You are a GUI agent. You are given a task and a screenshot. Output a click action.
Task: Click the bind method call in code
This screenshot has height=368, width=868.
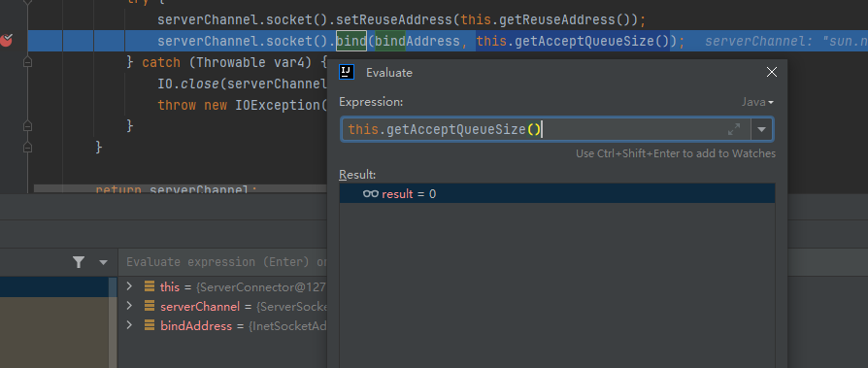(351, 41)
